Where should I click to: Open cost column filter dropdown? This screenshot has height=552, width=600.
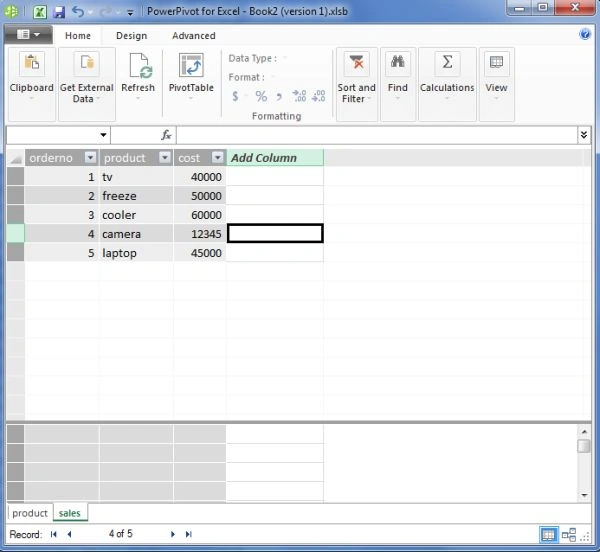coord(217,157)
